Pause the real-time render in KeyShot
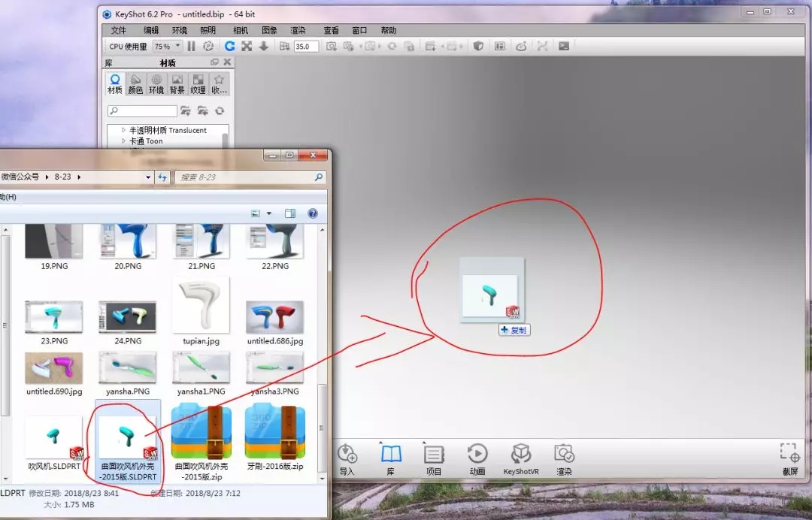 tap(191, 46)
